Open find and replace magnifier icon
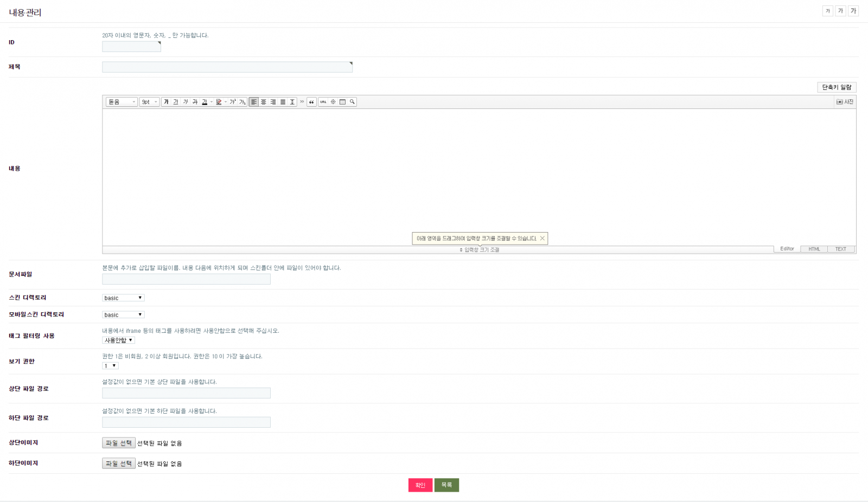 pyautogui.click(x=352, y=102)
